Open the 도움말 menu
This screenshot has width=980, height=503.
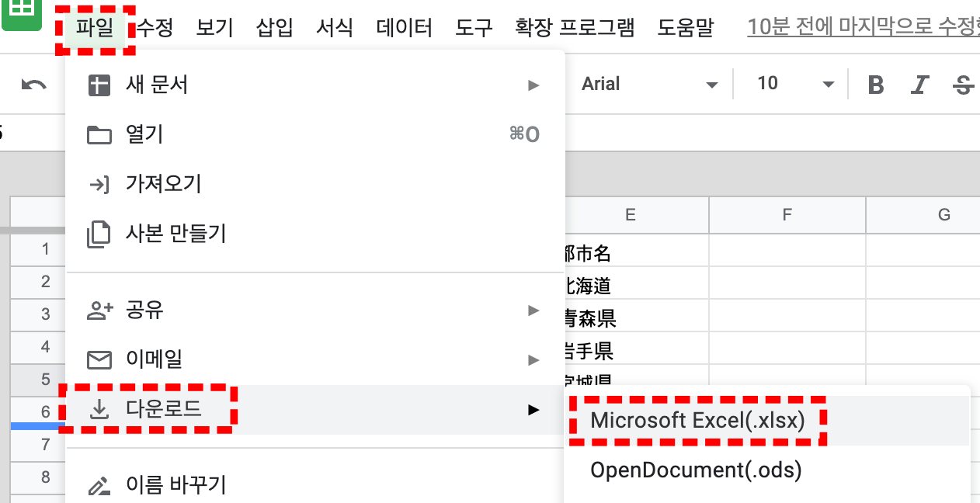point(685,29)
